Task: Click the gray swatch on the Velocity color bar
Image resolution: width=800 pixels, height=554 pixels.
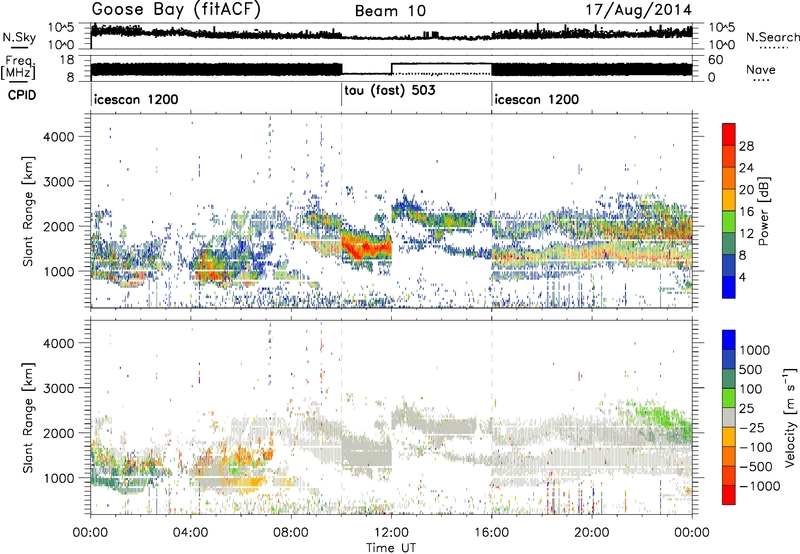Action: (729, 417)
